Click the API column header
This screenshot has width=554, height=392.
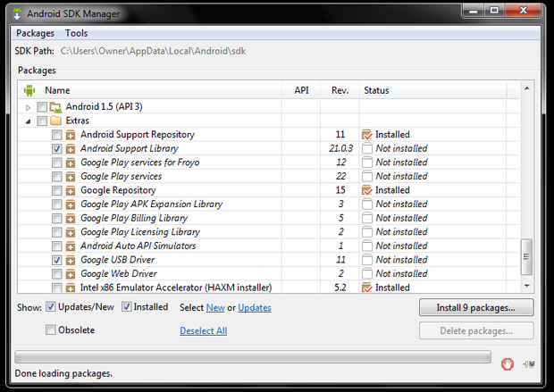coord(301,90)
